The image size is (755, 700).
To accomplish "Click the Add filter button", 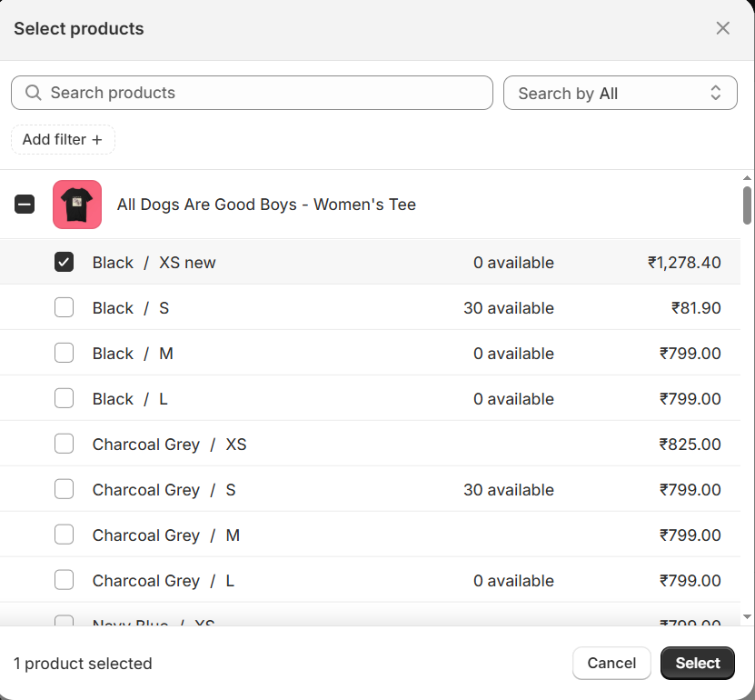I will click(63, 140).
